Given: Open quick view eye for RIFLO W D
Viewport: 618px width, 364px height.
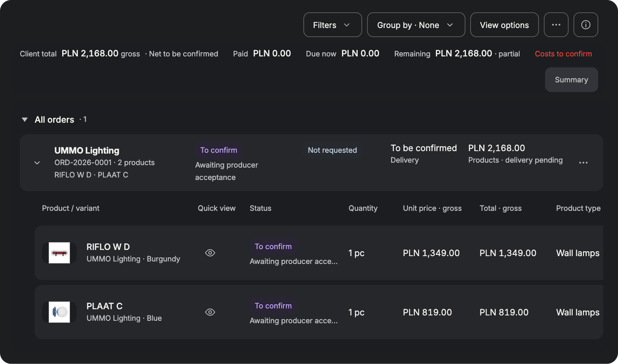Looking at the screenshot, I should pyautogui.click(x=210, y=253).
